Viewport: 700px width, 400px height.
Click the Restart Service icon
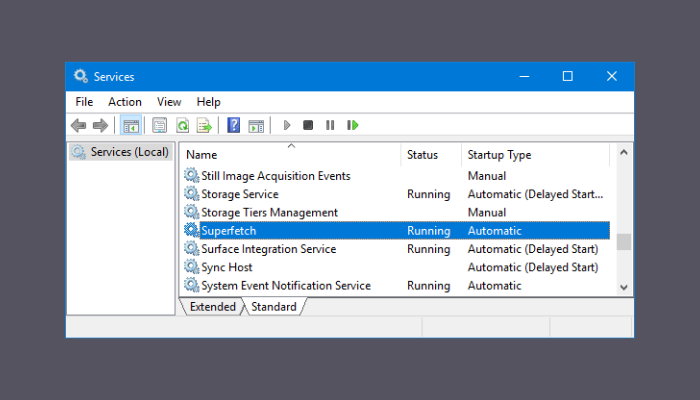pyautogui.click(x=353, y=125)
